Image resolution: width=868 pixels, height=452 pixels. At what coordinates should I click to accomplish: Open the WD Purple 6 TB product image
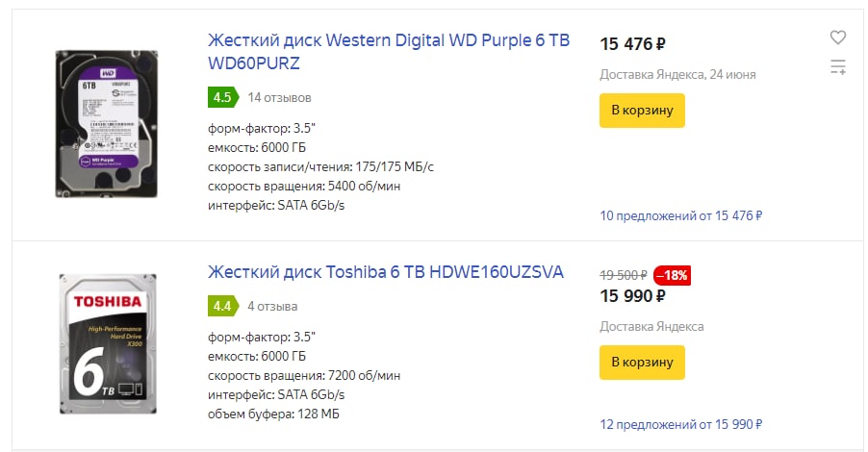pos(106,124)
